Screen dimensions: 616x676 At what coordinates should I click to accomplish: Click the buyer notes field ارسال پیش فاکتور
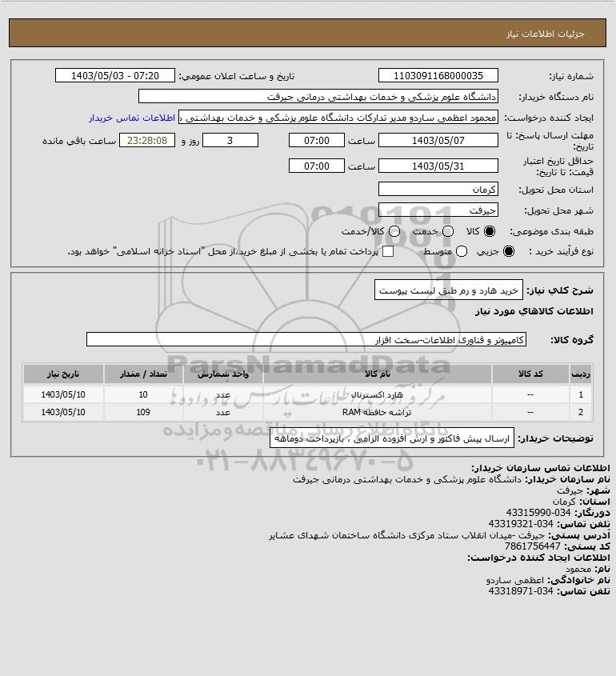coord(392,439)
